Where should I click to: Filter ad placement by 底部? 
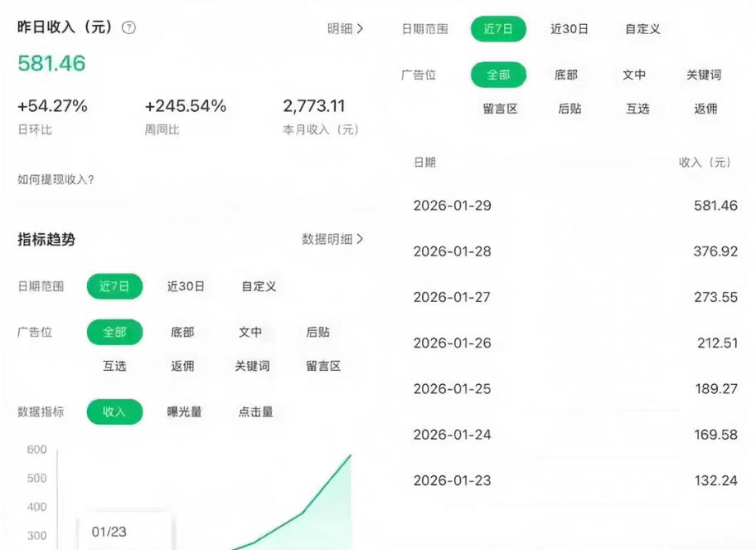pos(183,333)
